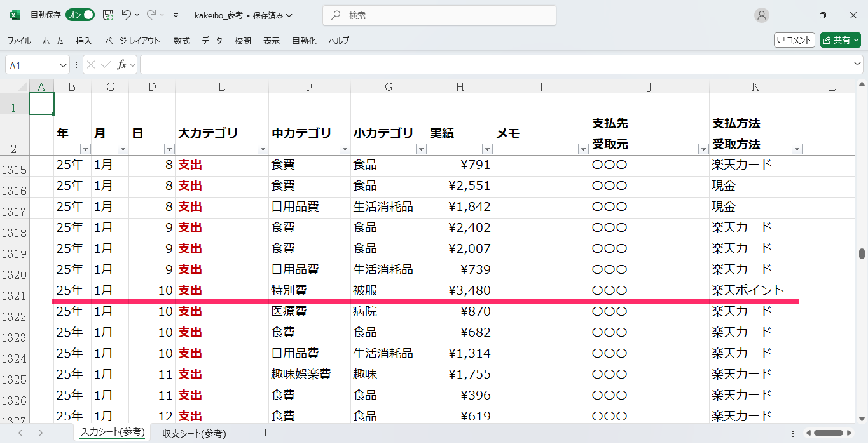Toggle the AutoSave switch off
This screenshot has height=444, width=868.
tap(80, 15)
